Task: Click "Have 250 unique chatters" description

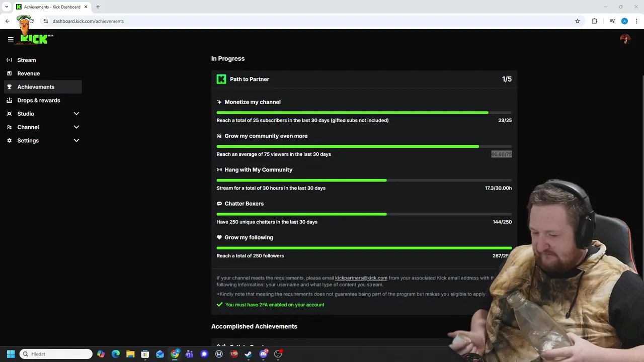Action: (267, 222)
